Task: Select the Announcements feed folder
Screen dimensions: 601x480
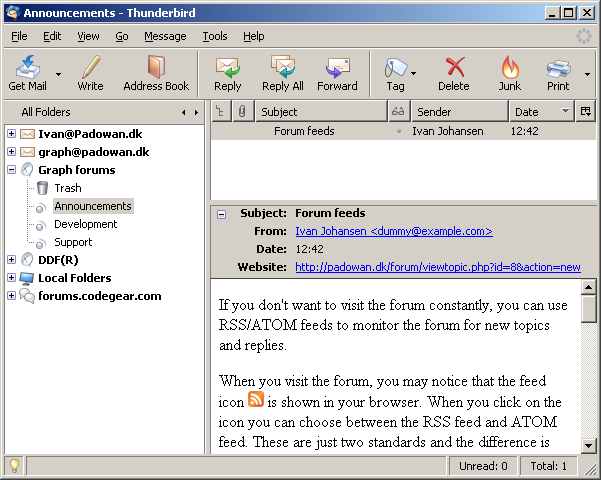Action: pyautogui.click(x=93, y=206)
